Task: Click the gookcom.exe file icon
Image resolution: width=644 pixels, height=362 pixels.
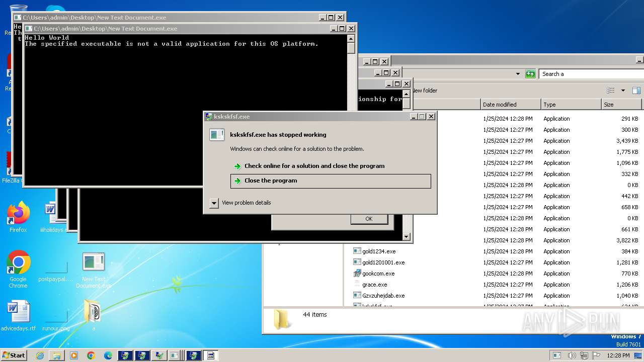Action: tap(357, 274)
